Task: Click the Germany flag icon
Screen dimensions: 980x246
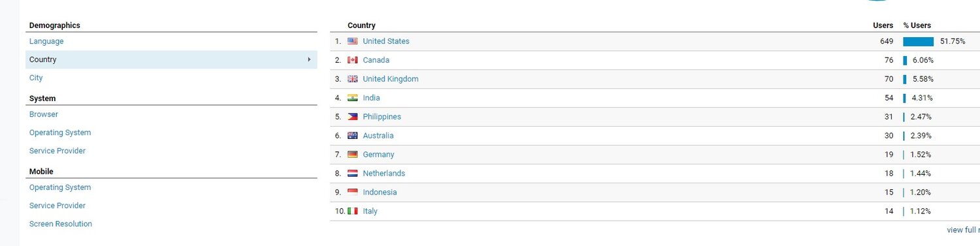Action: point(352,155)
